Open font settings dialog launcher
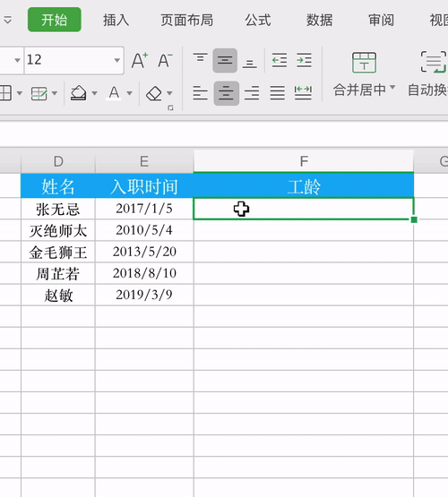448x497 pixels. [x=170, y=108]
